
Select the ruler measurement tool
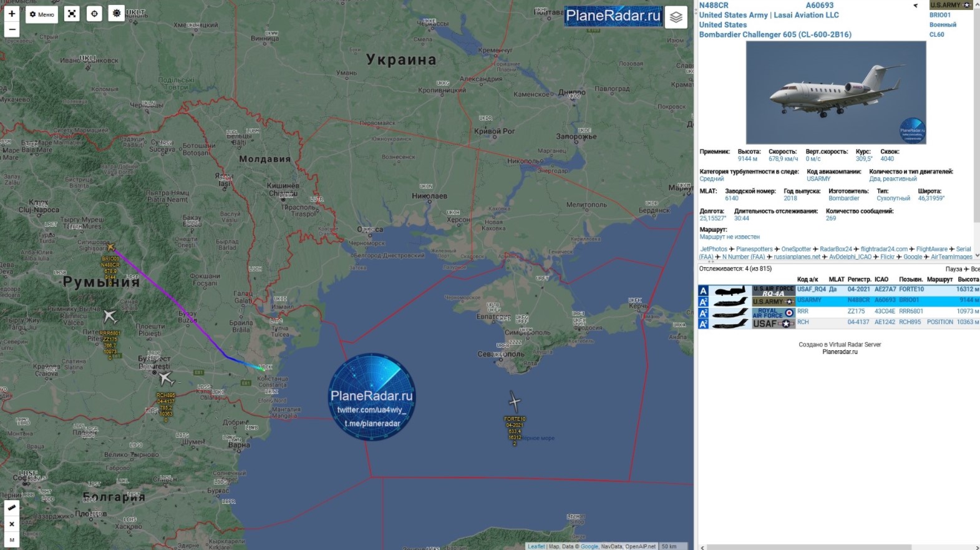12,508
